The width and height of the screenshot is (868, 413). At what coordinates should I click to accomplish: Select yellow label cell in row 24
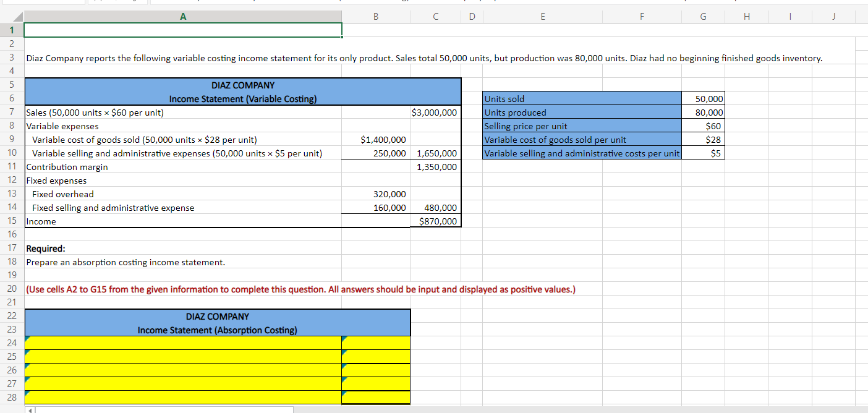(x=183, y=343)
